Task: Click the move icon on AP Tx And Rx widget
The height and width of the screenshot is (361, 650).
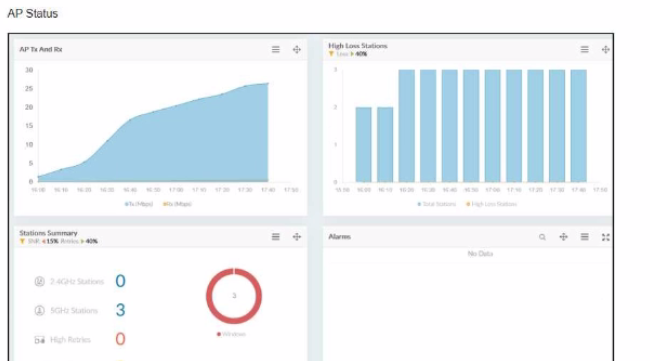Action: 297,50
